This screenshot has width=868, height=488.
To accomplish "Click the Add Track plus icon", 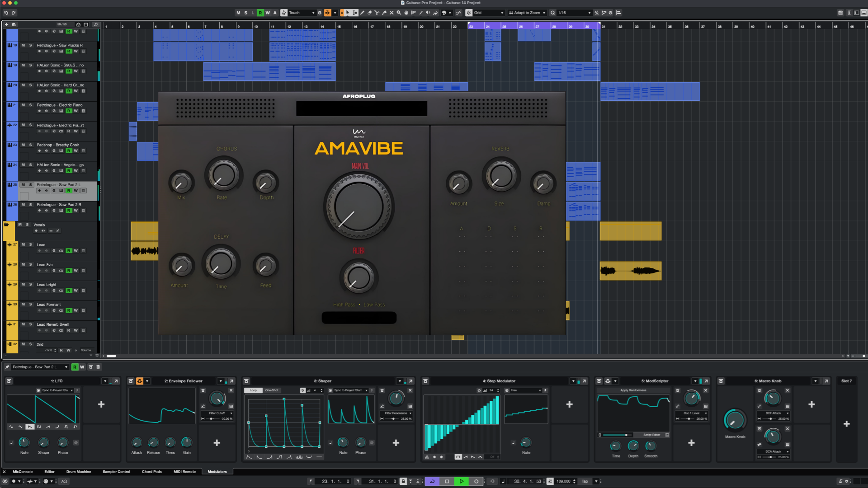I will (x=6, y=24).
